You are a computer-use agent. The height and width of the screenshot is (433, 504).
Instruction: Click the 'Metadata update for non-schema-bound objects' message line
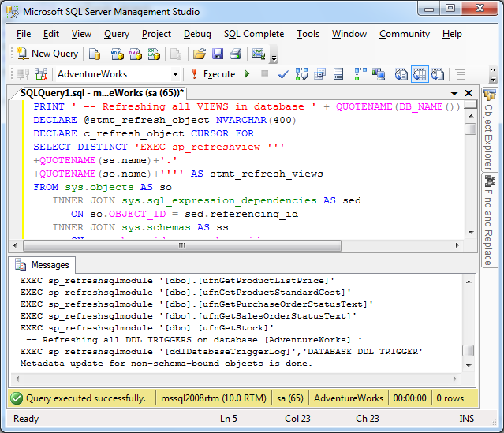tap(166, 364)
